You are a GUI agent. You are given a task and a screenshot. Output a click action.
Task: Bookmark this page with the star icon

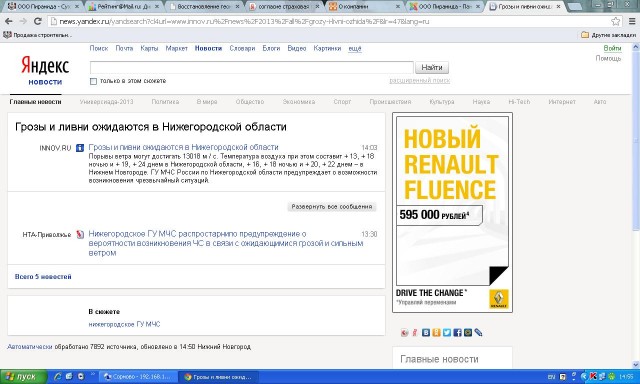point(616,21)
